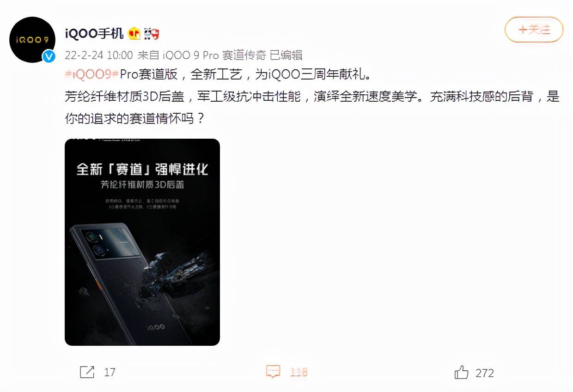
Task: Click the post text mentioning 芳纶纤维材质3D后盖
Action: point(125,97)
